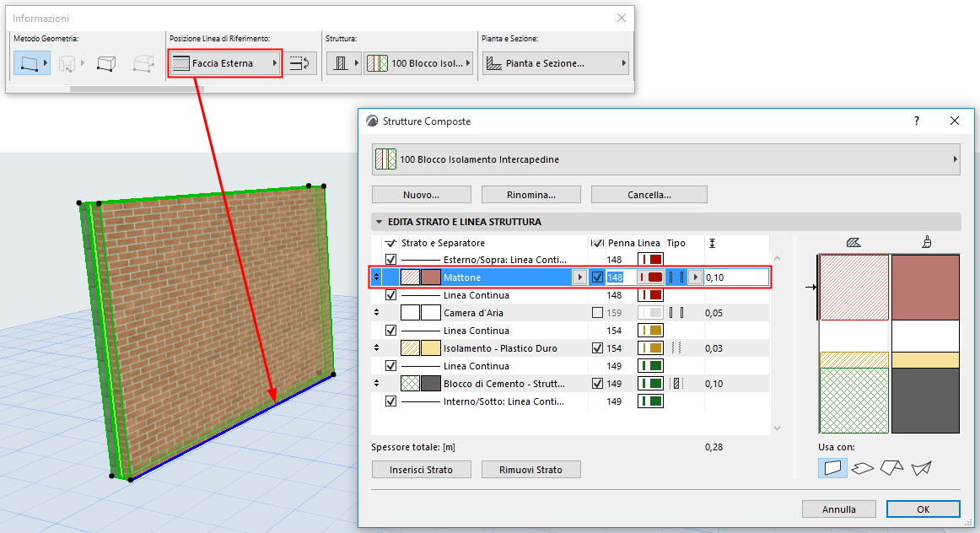Screen dimensions: 980x533
Task: Collapse the Edita Strato e Linea Struttura section
Action: pos(379,222)
